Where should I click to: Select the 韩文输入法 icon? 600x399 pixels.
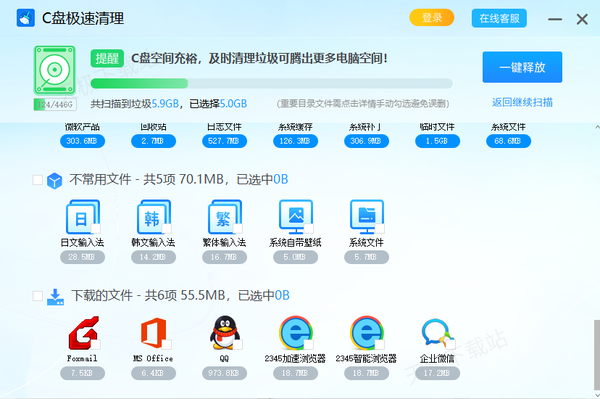(x=153, y=217)
